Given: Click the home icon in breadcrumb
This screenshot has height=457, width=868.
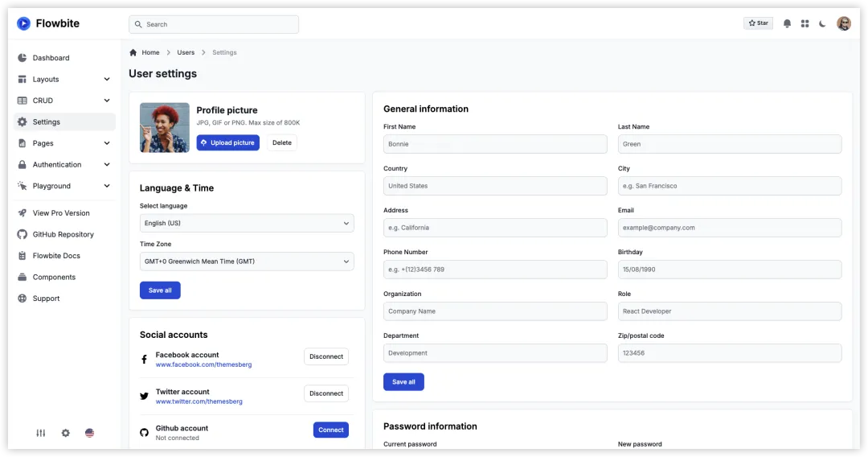Looking at the screenshot, I should (x=133, y=52).
